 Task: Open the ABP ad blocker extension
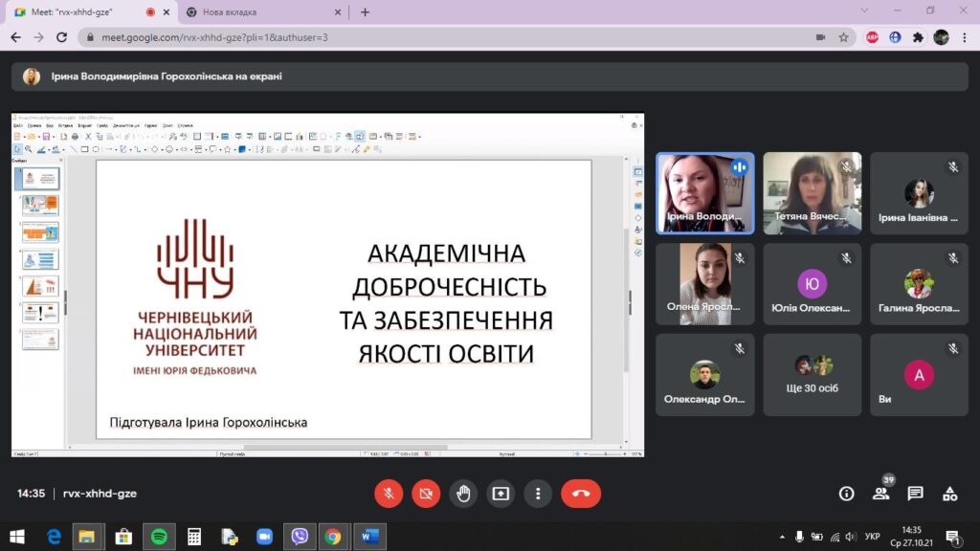click(x=873, y=37)
